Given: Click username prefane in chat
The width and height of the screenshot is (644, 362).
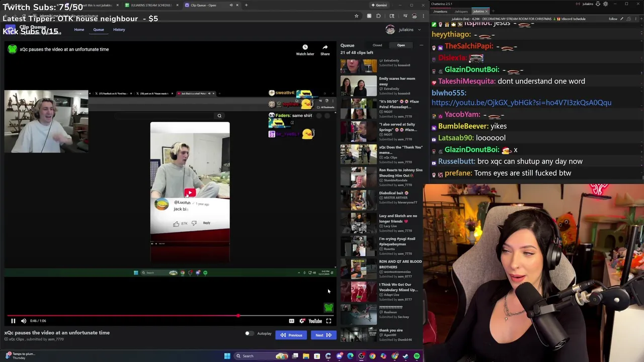Looking at the screenshot, I should coord(458,173).
